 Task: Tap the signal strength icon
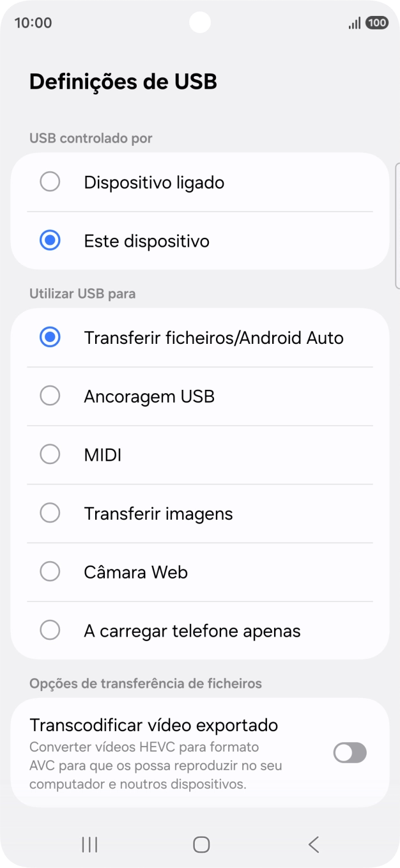click(x=353, y=22)
